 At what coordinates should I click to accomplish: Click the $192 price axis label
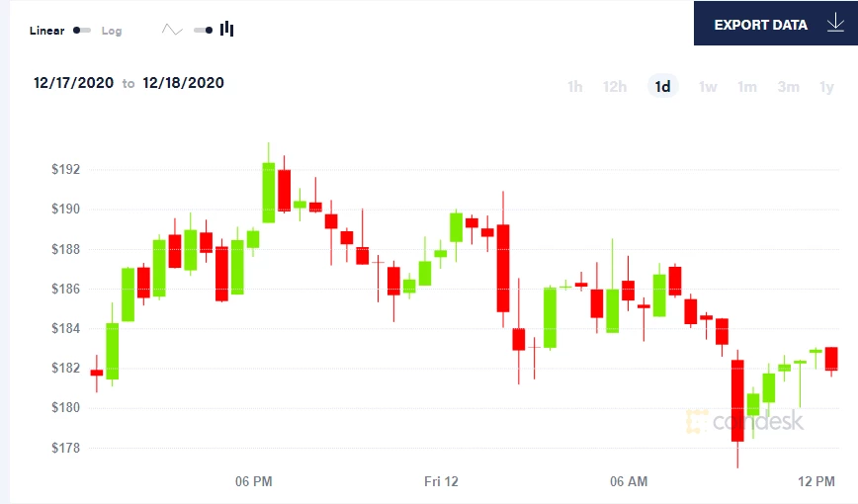coord(65,169)
